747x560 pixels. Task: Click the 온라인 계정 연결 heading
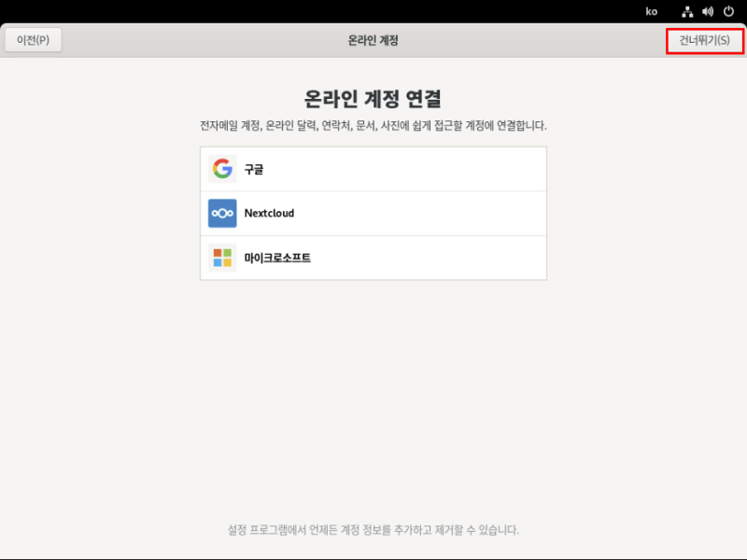373,99
